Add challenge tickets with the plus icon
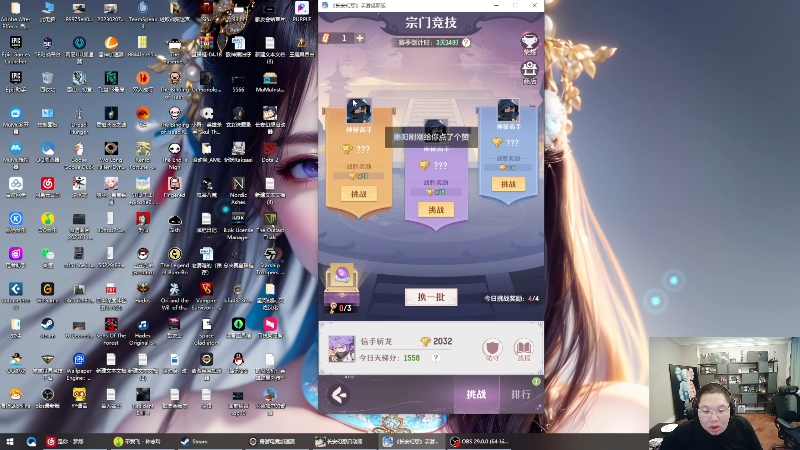The width and height of the screenshot is (800, 450). coord(360,38)
